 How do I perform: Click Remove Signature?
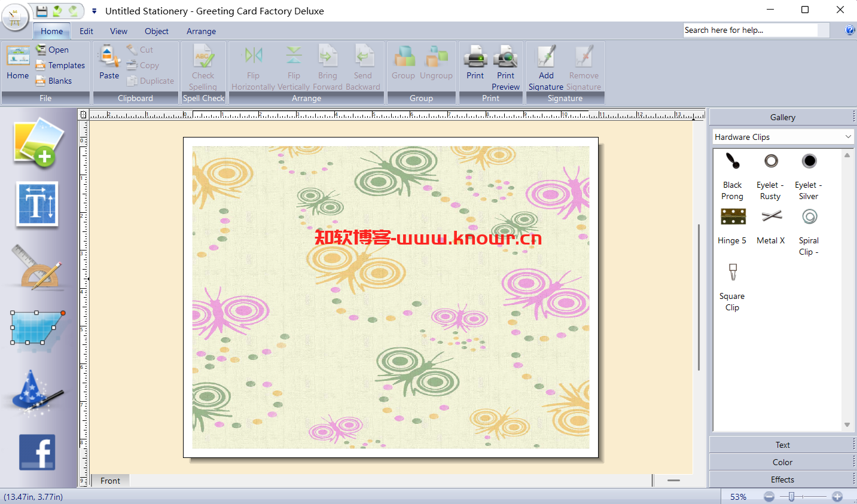tap(584, 68)
